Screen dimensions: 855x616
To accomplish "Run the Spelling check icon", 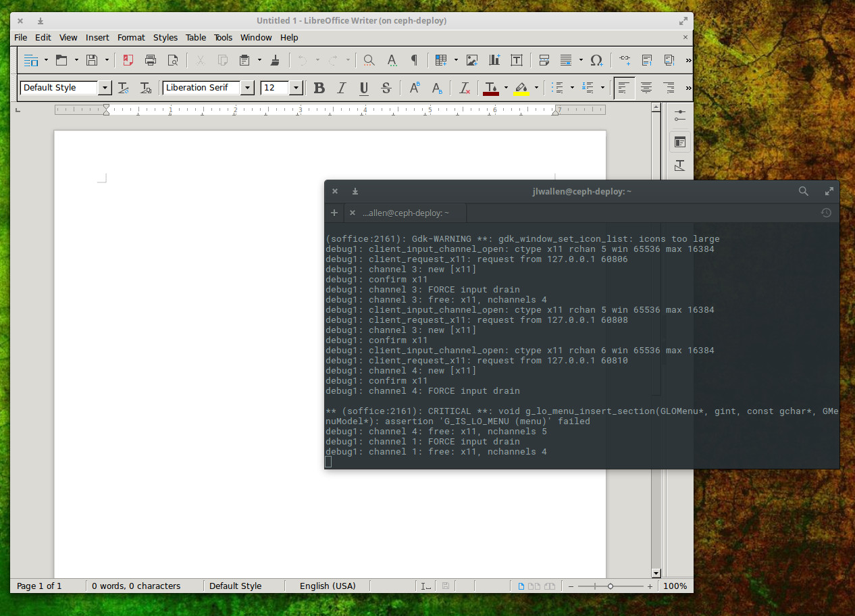I will (x=392, y=60).
